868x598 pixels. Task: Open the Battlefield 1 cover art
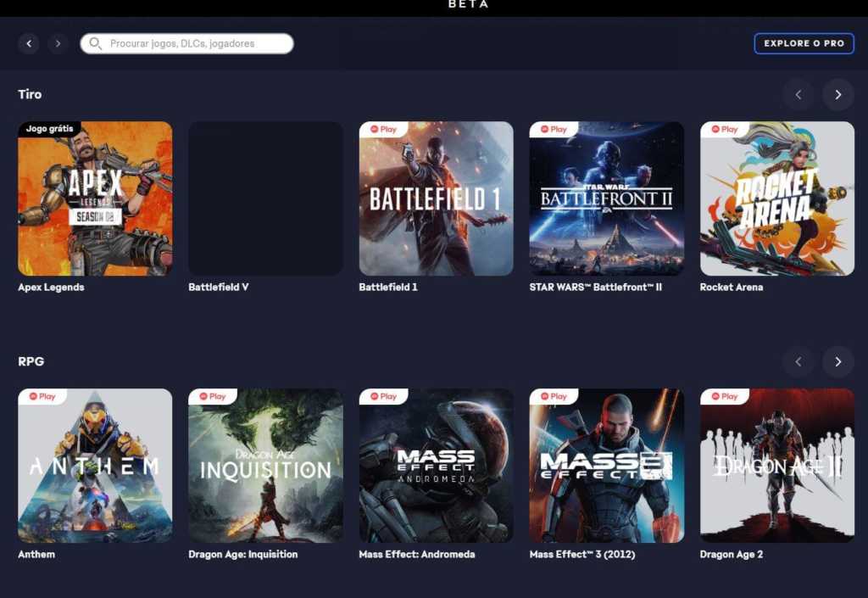pyautogui.click(x=437, y=198)
